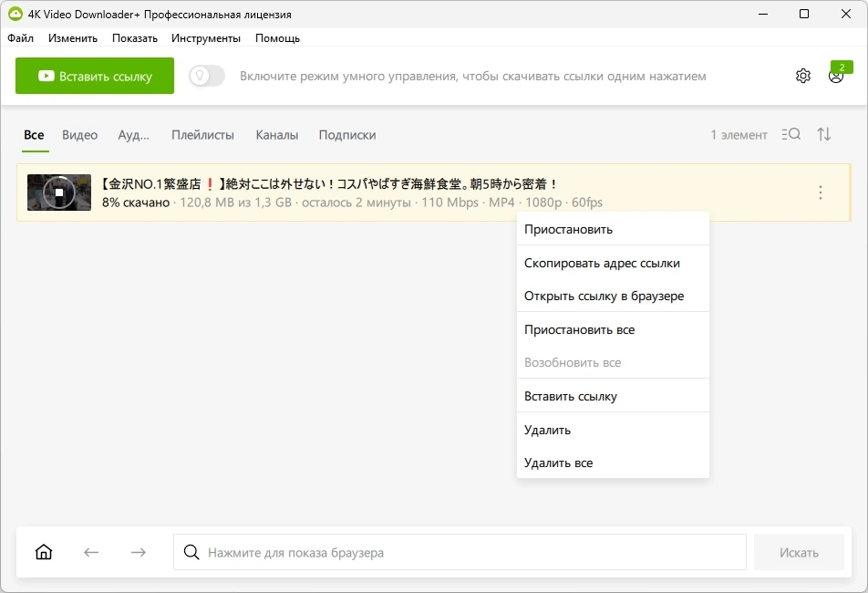Click the Искать button
Image resolution: width=868 pixels, height=593 pixels.
[x=799, y=552]
